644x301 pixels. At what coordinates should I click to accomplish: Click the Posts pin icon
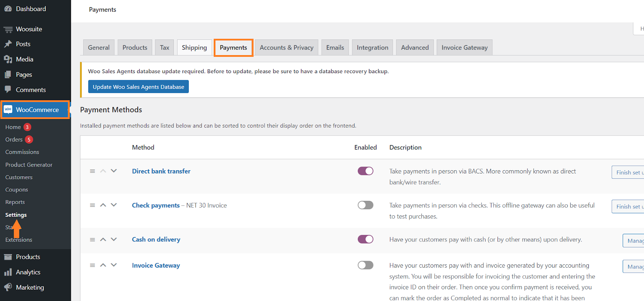click(x=8, y=44)
